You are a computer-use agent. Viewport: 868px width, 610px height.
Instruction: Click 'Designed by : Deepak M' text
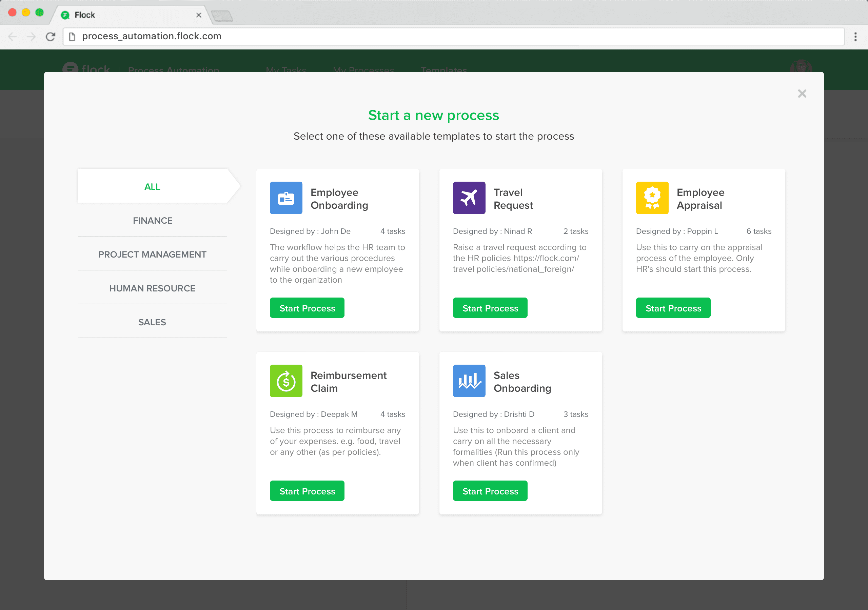pyautogui.click(x=313, y=414)
